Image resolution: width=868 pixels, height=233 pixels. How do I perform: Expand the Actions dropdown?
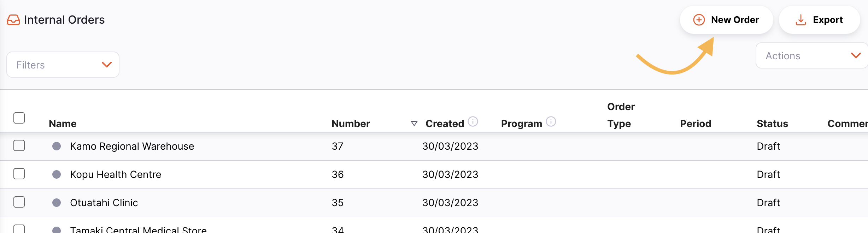(812, 55)
